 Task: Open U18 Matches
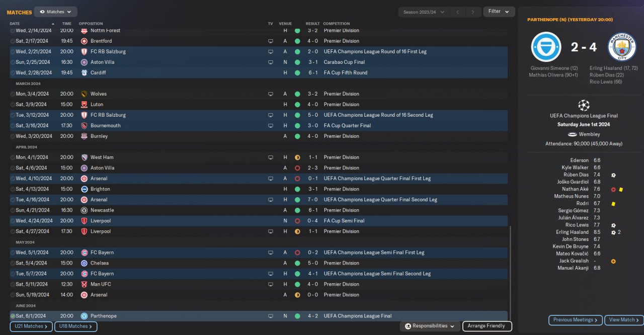(75, 326)
